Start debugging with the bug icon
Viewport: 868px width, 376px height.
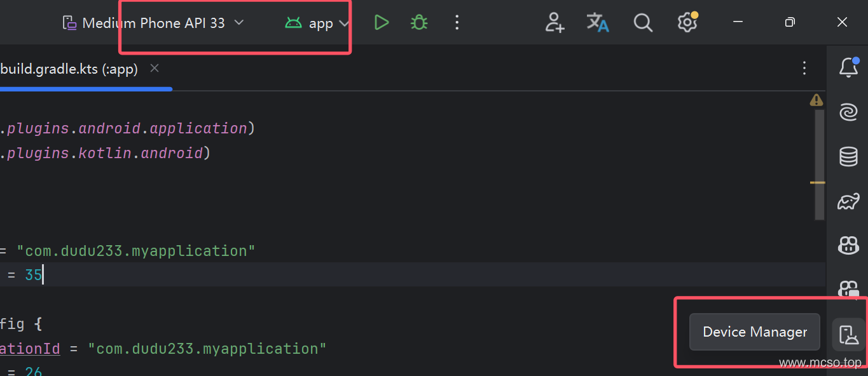click(x=418, y=23)
